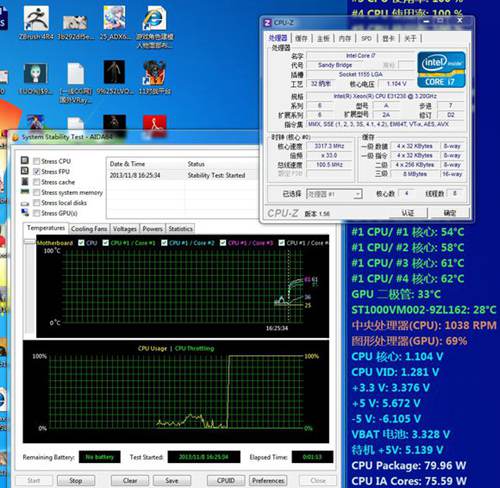The height and width of the screenshot is (488, 500).
Task: Toggle the CPU temperature graph checkbox
Action: [x=81, y=243]
